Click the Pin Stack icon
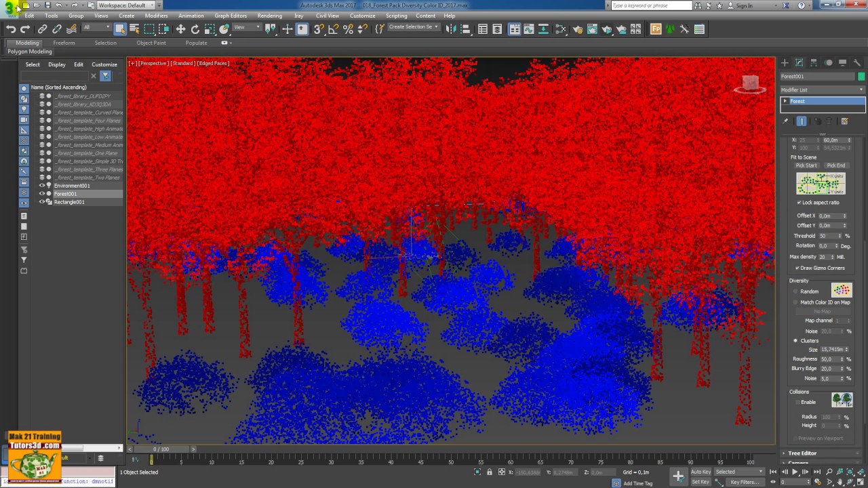 [785, 121]
